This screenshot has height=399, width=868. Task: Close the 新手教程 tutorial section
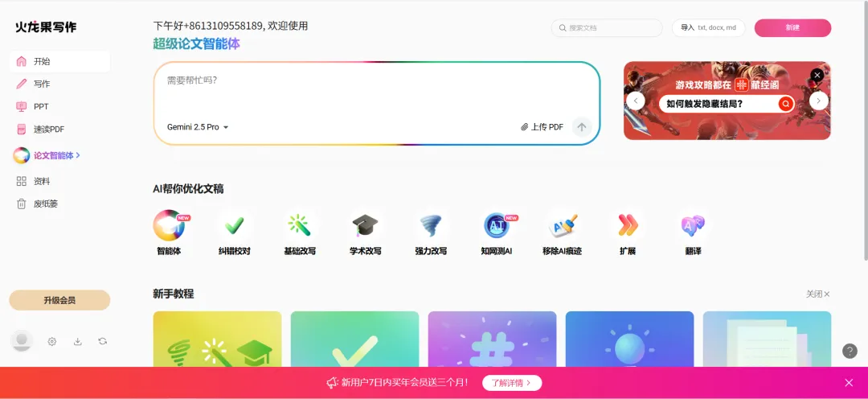pyautogui.click(x=817, y=294)
